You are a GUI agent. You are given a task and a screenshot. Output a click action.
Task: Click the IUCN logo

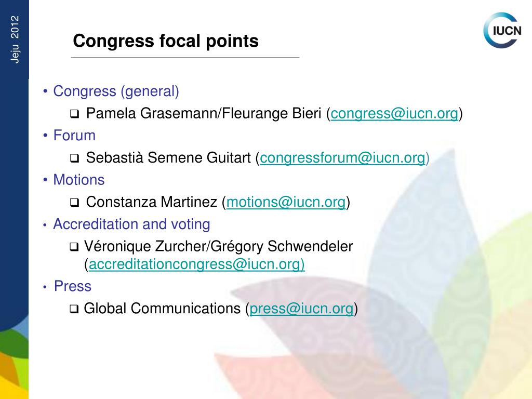tap(502, 31)
